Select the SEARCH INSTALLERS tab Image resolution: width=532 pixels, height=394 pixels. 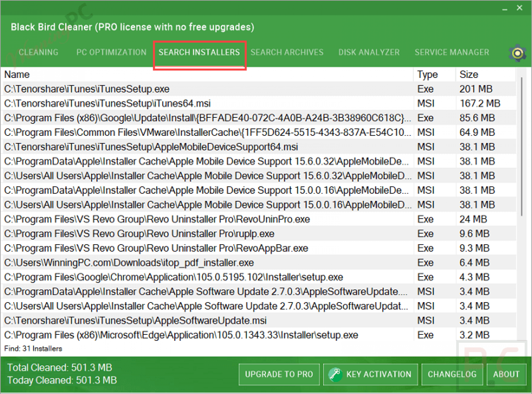pos(199,52)
